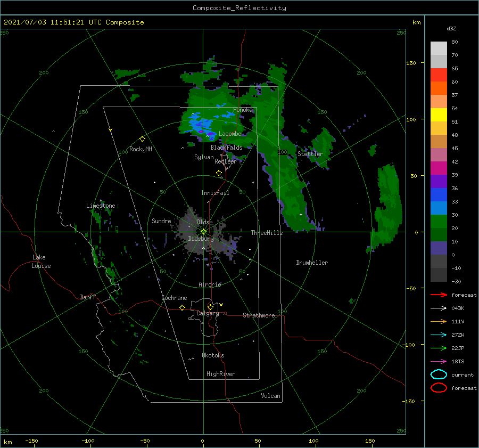Click the Lake Louise label
The width and height of the screenshot is (479, 448).
pos(41,262)
